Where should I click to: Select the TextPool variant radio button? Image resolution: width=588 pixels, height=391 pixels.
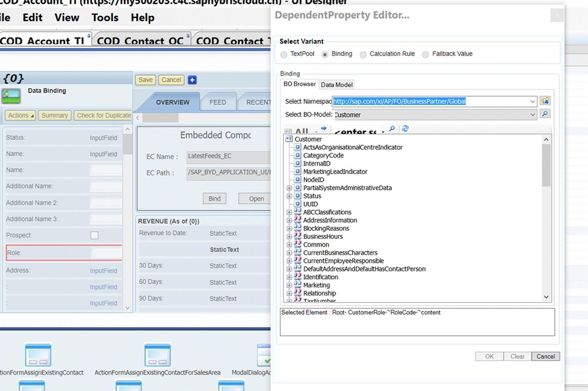[x=284, y=54]
